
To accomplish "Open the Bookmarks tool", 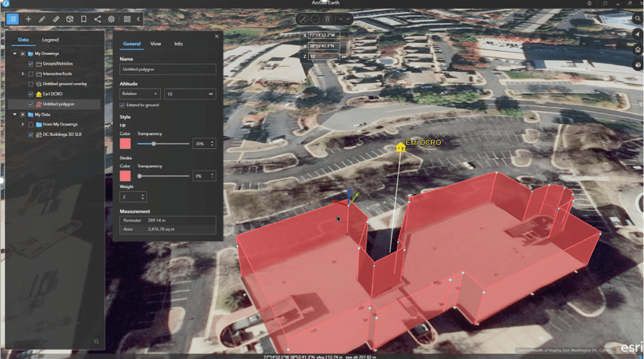I will (x=83, y=19).
